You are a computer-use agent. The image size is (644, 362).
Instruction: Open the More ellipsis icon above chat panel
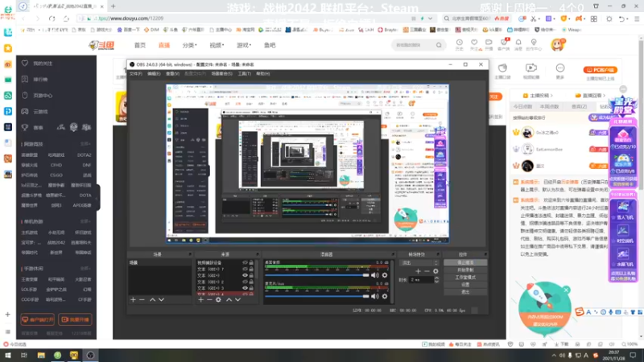(x=560, y=70)
